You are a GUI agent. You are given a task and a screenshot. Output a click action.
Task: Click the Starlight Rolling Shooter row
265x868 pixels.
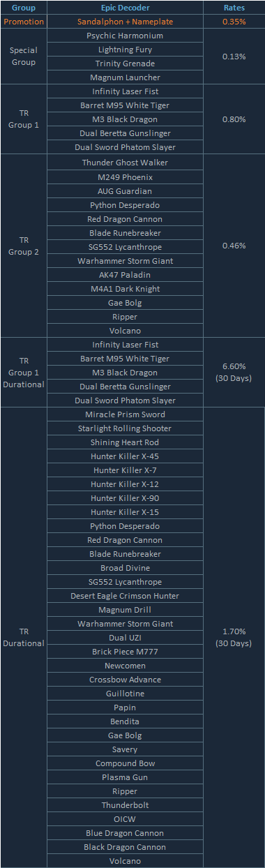coord(125,428)
